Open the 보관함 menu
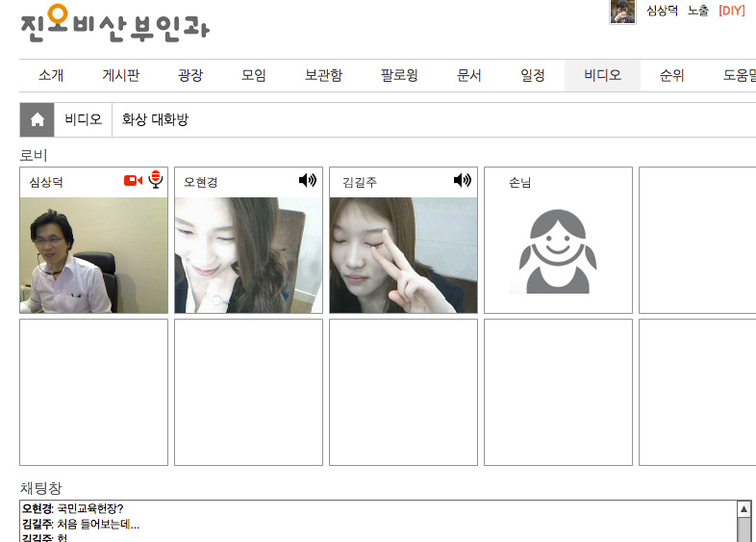Image resolution: width=756 pixels, height=542 pixels. [323, 75]
